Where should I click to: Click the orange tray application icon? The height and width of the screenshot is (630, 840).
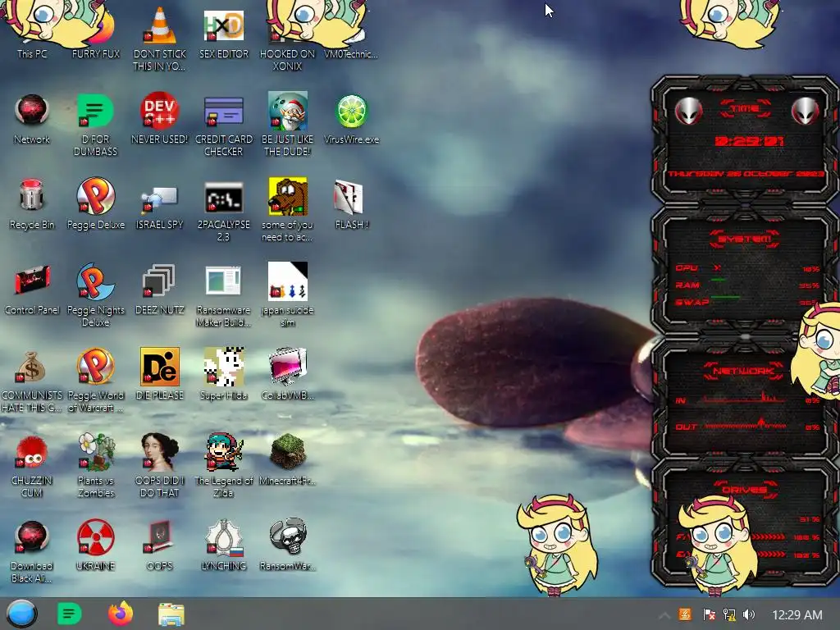coord(685,614)
